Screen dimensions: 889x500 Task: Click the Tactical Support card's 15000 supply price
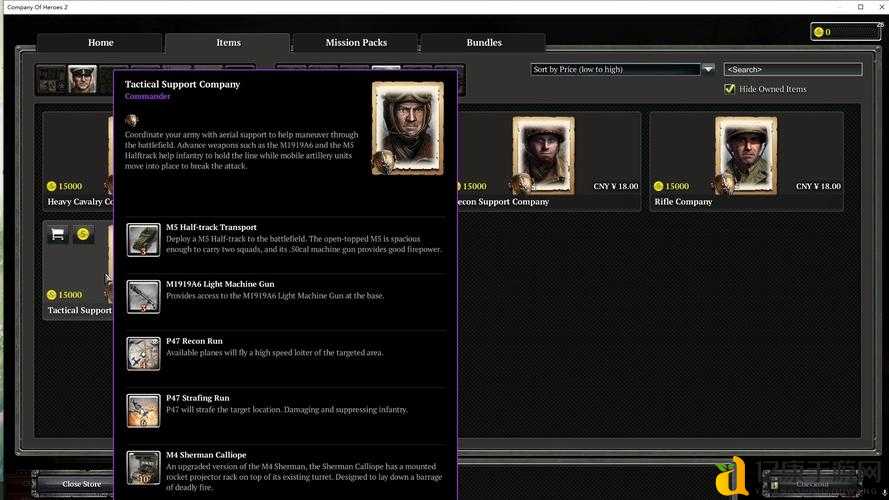point(65,295)
